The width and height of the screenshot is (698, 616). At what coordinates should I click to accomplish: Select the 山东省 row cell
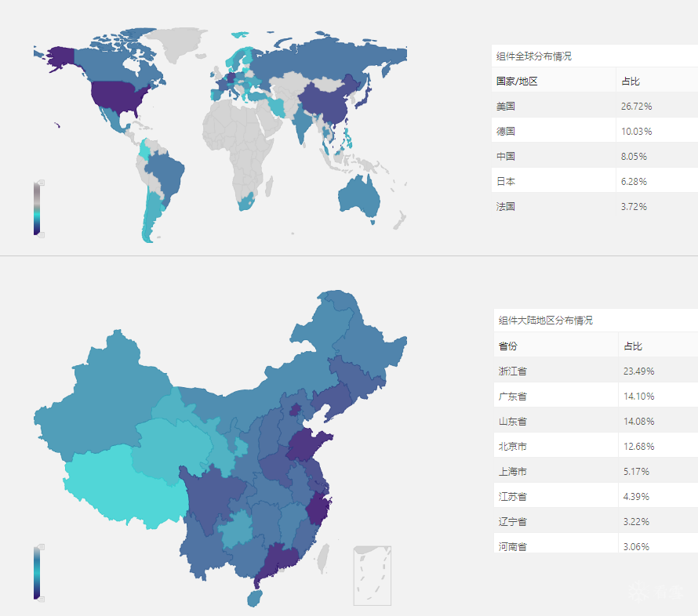pos(556,421)
